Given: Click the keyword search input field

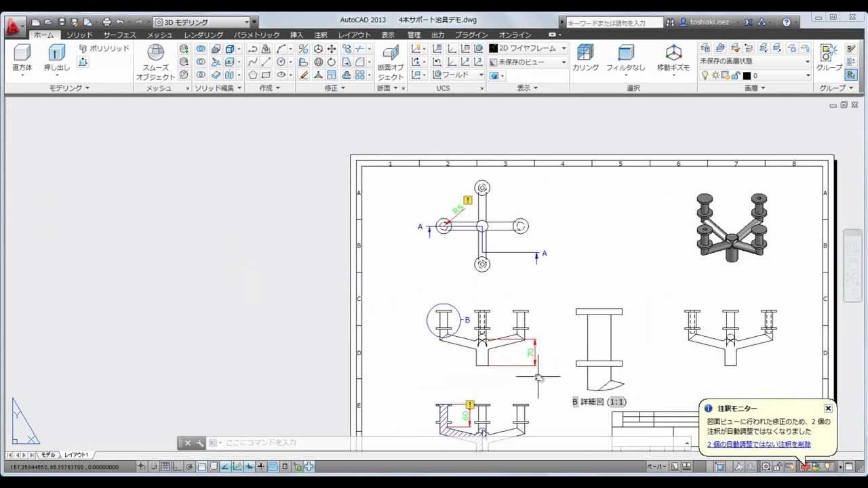Looking at the screenshot, I should (615, 22).
